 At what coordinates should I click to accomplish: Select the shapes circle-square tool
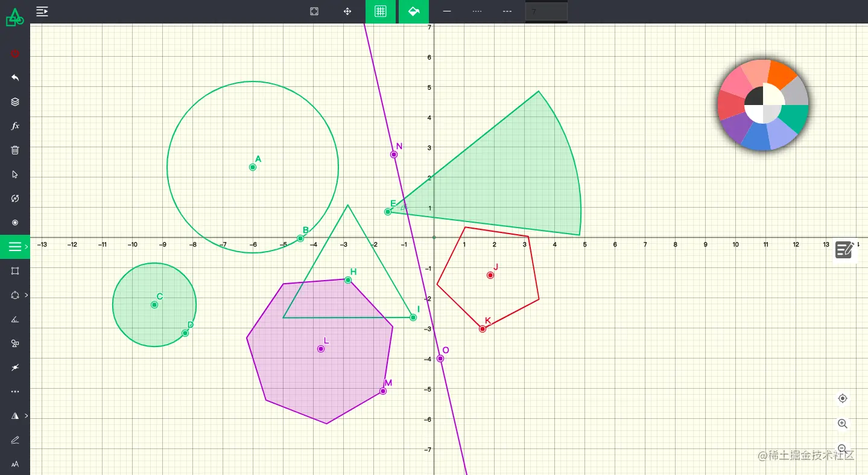tap(15, 343)
